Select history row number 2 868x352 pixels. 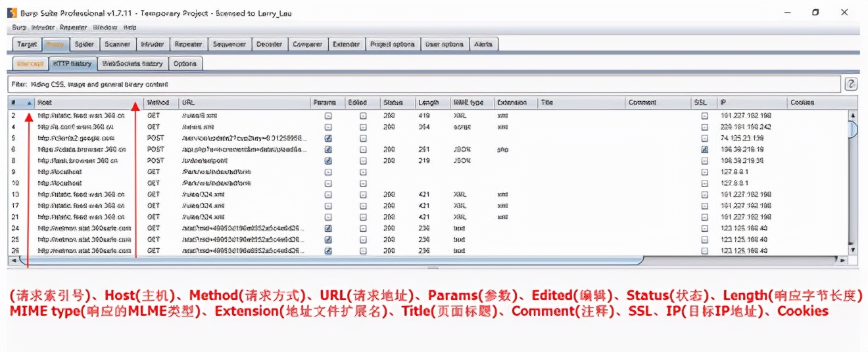pos(427,116)
